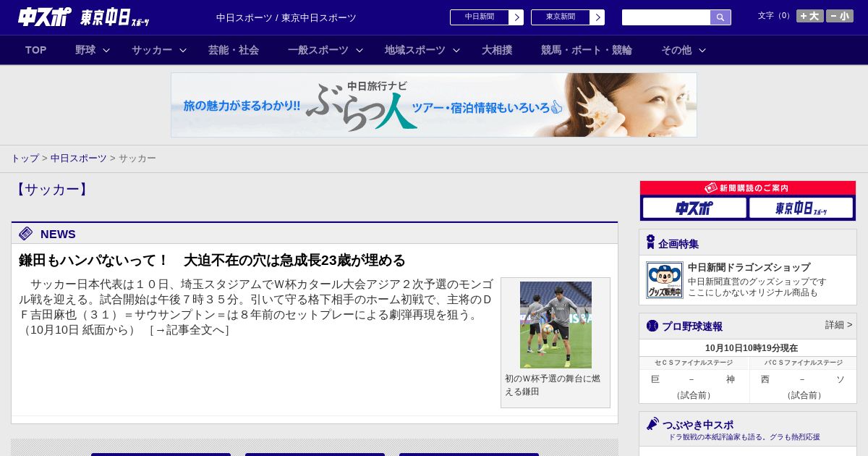Click the Tokyo Chunichi Sports logo in the header
868x456 pixels.
click(115, 18)
